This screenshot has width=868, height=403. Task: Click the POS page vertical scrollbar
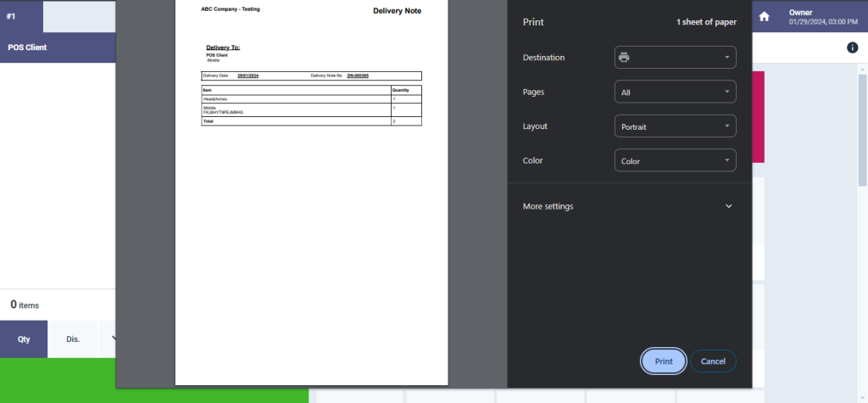point(862,131)
